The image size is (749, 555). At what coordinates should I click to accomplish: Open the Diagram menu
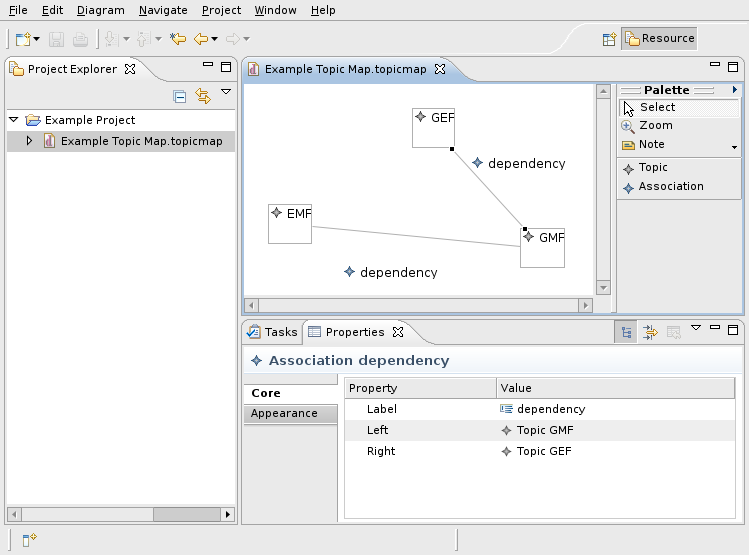point(100,10)
